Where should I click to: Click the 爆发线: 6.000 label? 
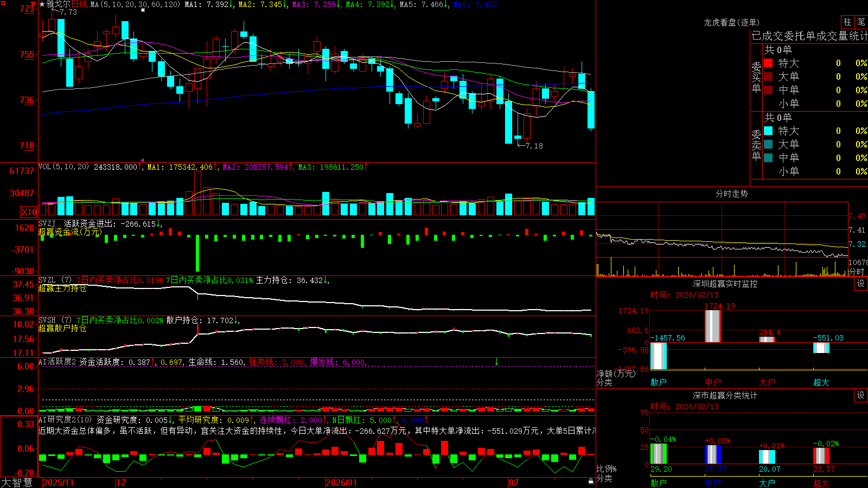click(337, 362)
